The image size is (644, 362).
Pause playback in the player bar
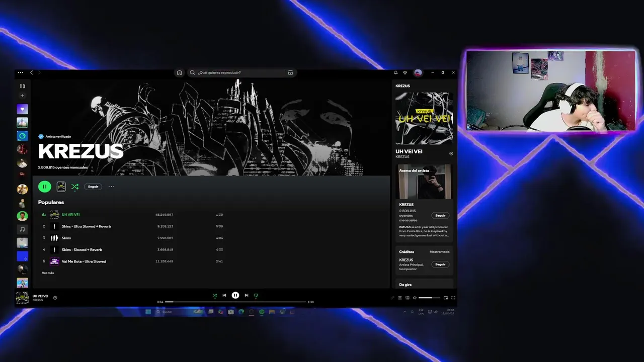point(235,296)
